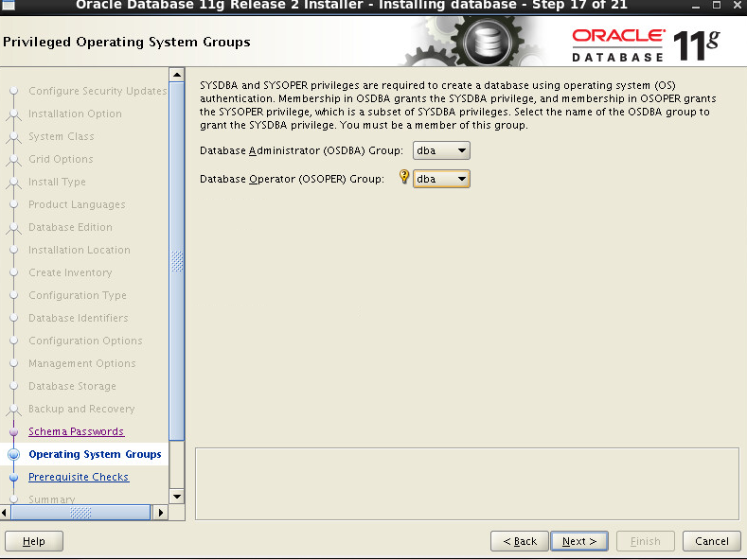Click the sidebar scroll up arrow
The image size is (747, 560).
pyautogui.click(x=177, y=75)
